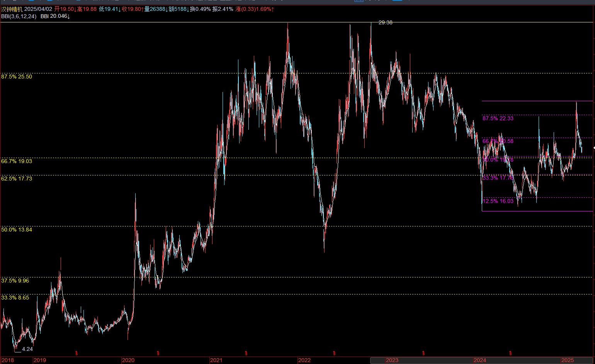The height and width of the screenshot is (364, 595).
Task: Select the magenta 87.5% 22.33 level label
Action: [x=498, y=118]
